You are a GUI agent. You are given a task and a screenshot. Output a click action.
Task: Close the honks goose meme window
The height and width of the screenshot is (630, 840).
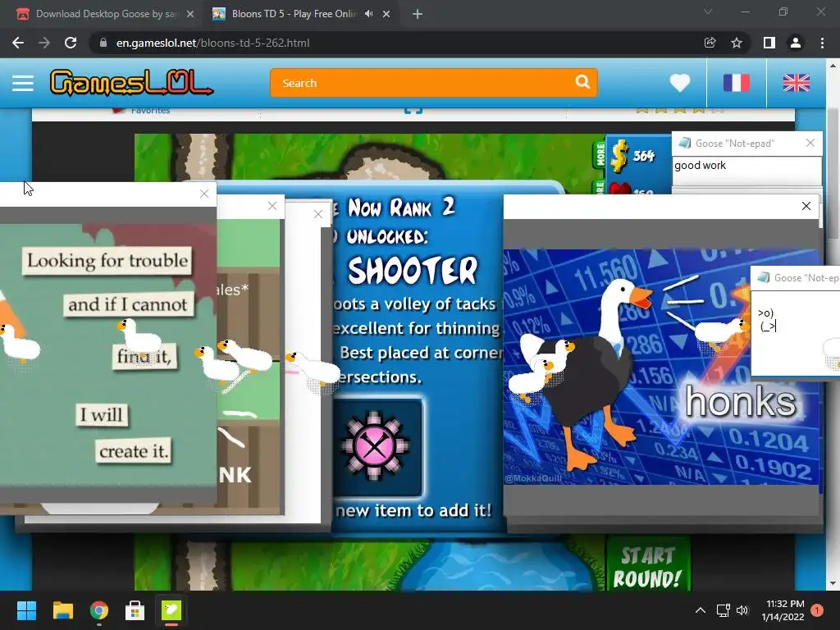point(806,206)
